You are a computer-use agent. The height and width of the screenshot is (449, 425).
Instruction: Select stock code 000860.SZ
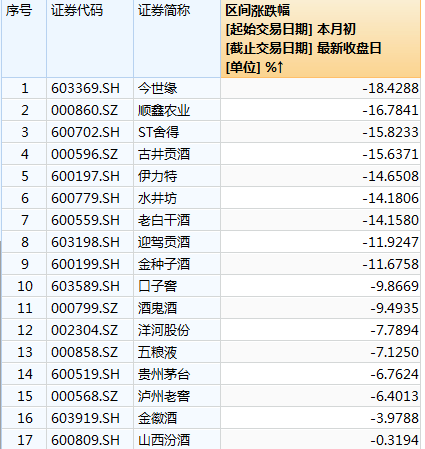coord(90,110)
